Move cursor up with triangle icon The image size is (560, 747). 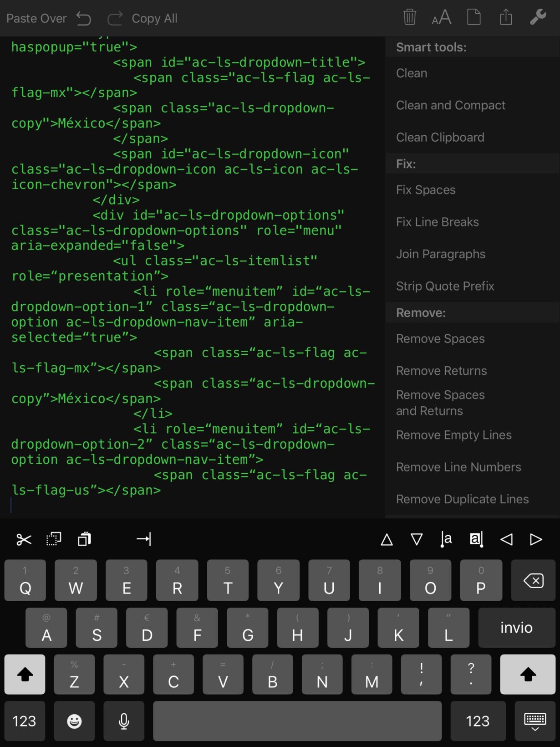[x=387, y=540]
